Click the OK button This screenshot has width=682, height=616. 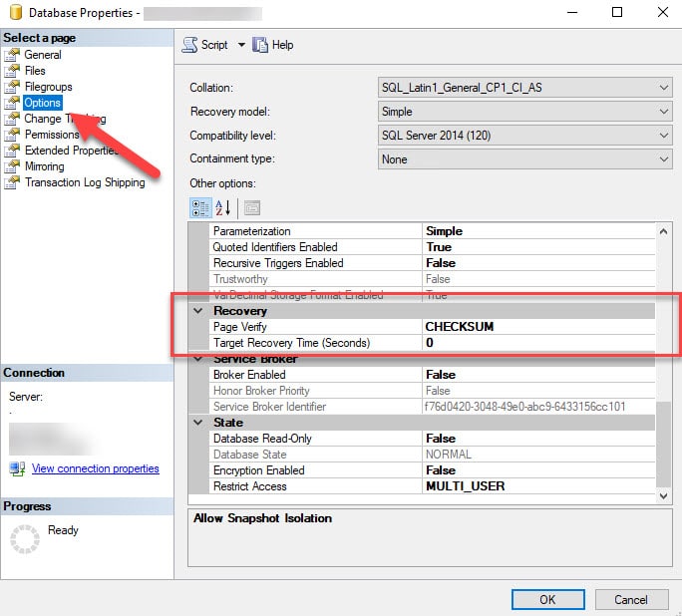(547, 600)
